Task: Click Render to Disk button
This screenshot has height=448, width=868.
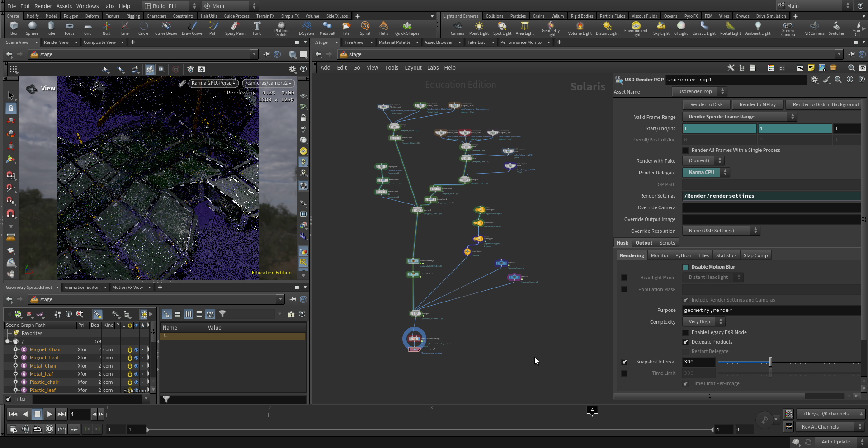Action: (x=706, y=104)
